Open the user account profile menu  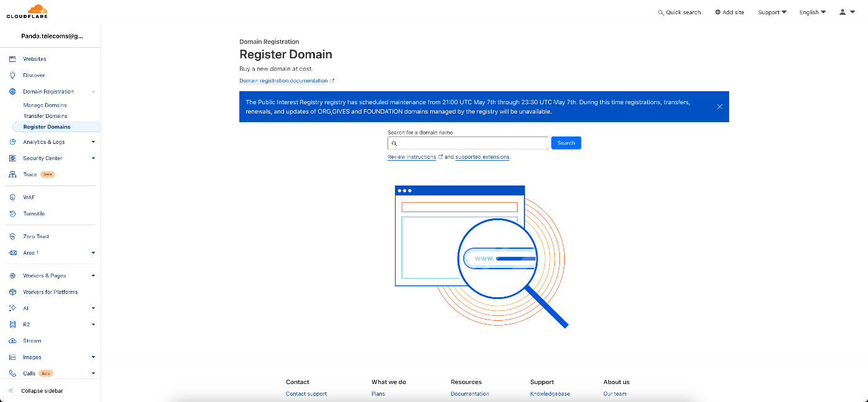pyautogui.click(x=847, y=12)
